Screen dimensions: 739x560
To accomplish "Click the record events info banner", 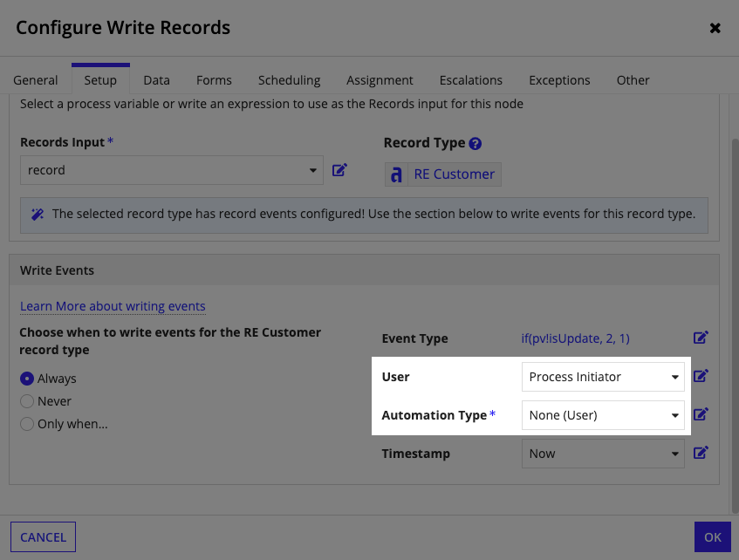I will [364, 215].
